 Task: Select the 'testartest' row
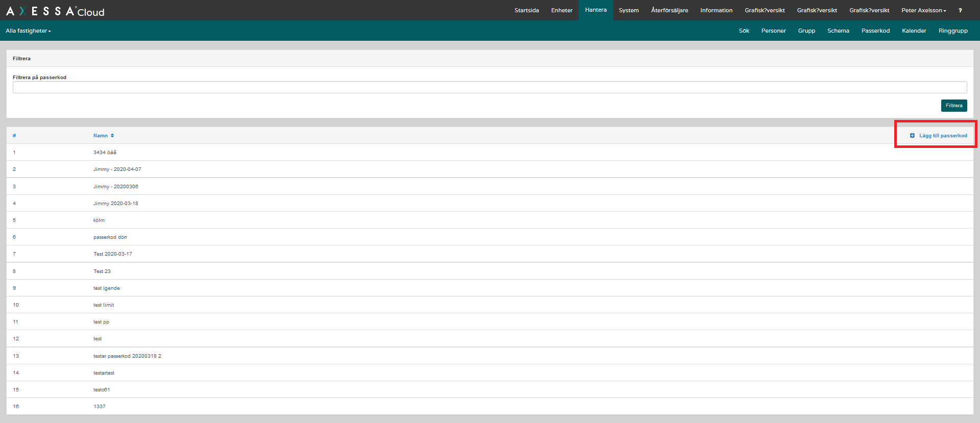pos(489,372)
